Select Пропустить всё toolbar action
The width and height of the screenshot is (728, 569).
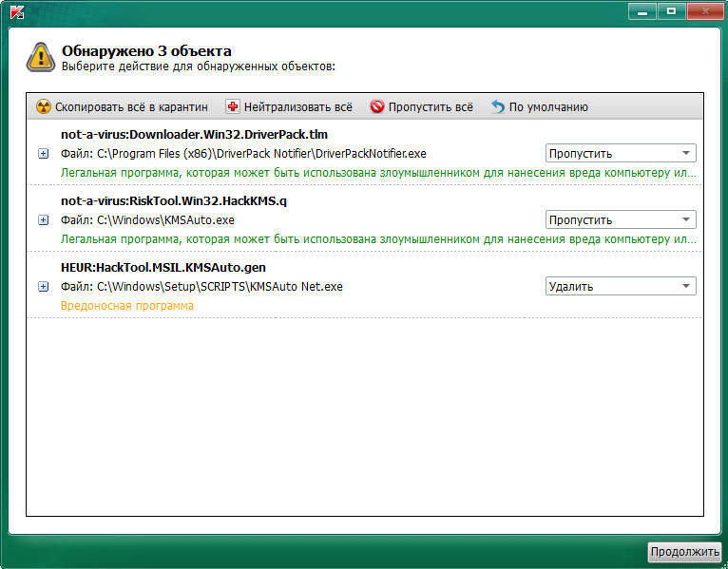[x=422, y=106]
